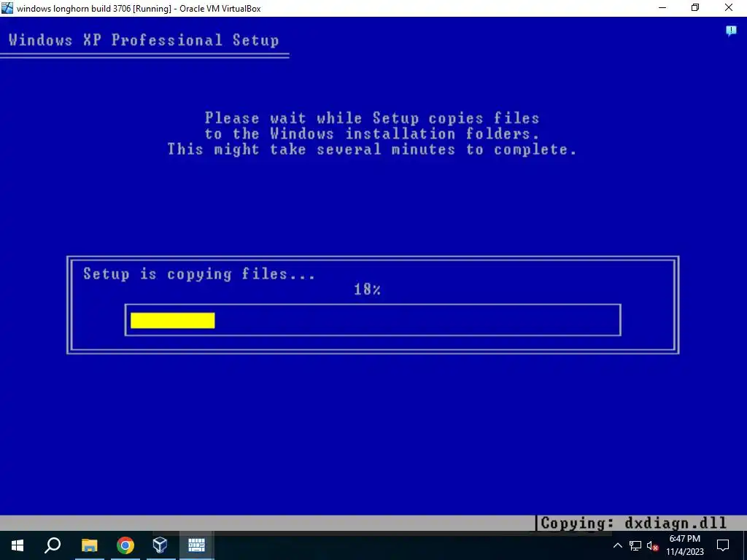This screenshot has height=560, width=747.
Task: Click "to the Windows installation folders." line
Action: tap(372, 133)
